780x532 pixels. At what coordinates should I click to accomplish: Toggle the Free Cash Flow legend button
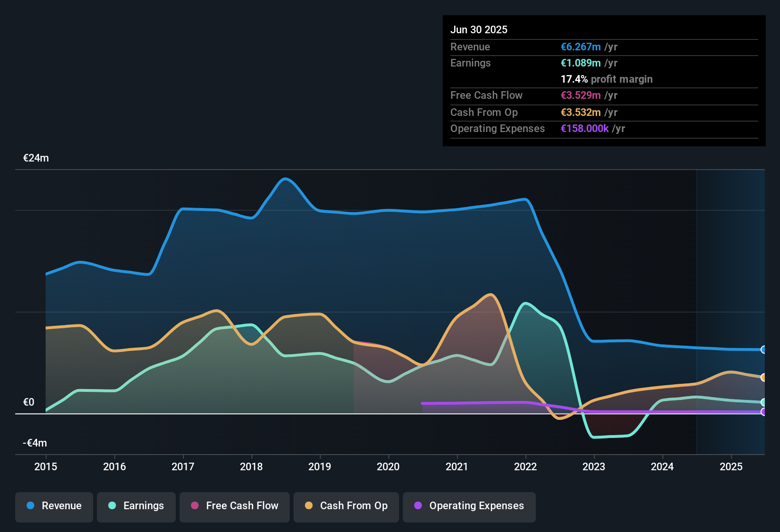[235, 506]
